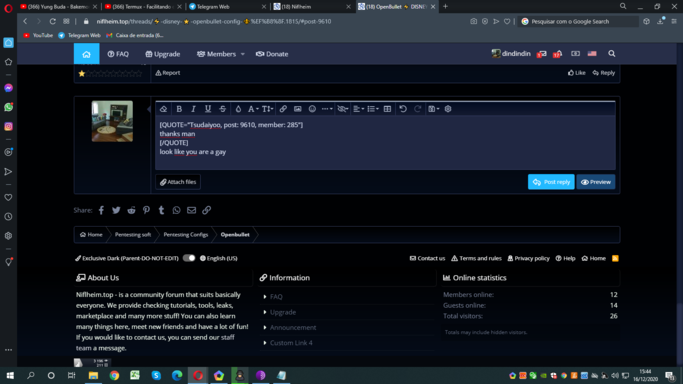The height and width of the screenshot is (384, 683).
Task: Share the thread on Reddit
Action: [x=131, y=210]
